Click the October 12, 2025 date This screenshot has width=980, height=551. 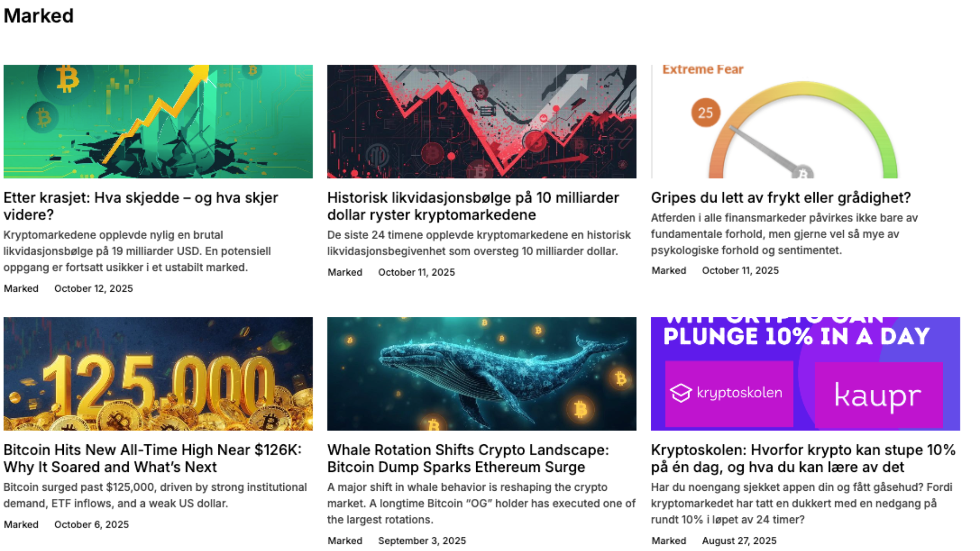pyautogui.click(x=93, y=288)
